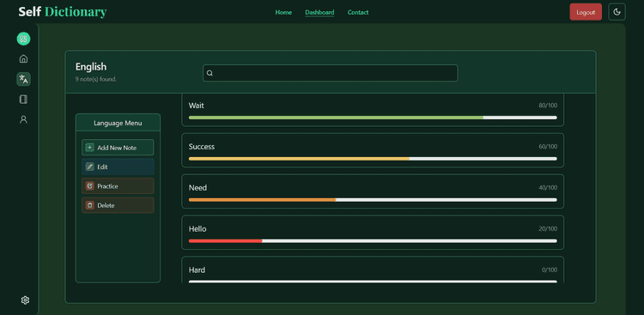The height and width of the screenshot is (315, 644).
Task: Click the 60/100 score text
Action: [548, 147]
